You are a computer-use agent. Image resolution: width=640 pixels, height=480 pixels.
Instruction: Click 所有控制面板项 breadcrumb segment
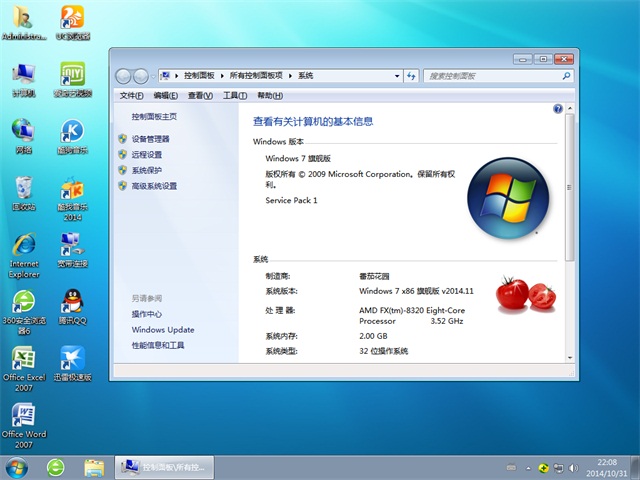click(256, 76)
